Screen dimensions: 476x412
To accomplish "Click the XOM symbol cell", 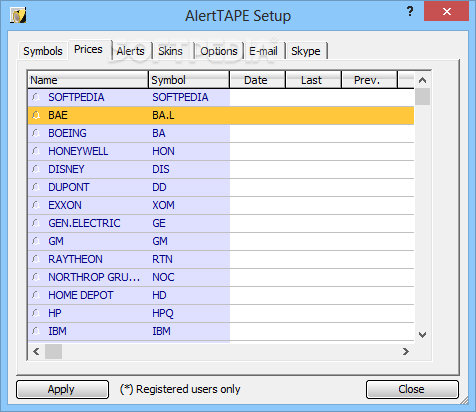I will [x=189, y=205].
